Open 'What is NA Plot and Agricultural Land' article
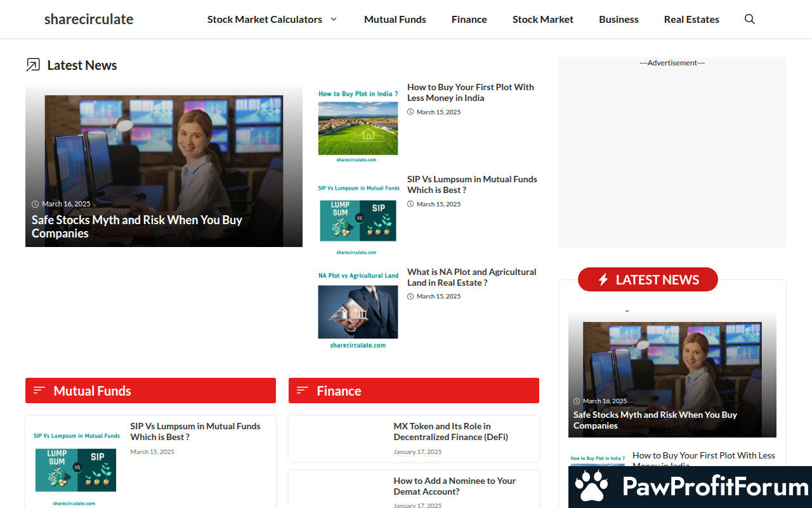Image resolution: width=812 pixels, height=508 pixels. click(x=471, y=277)
